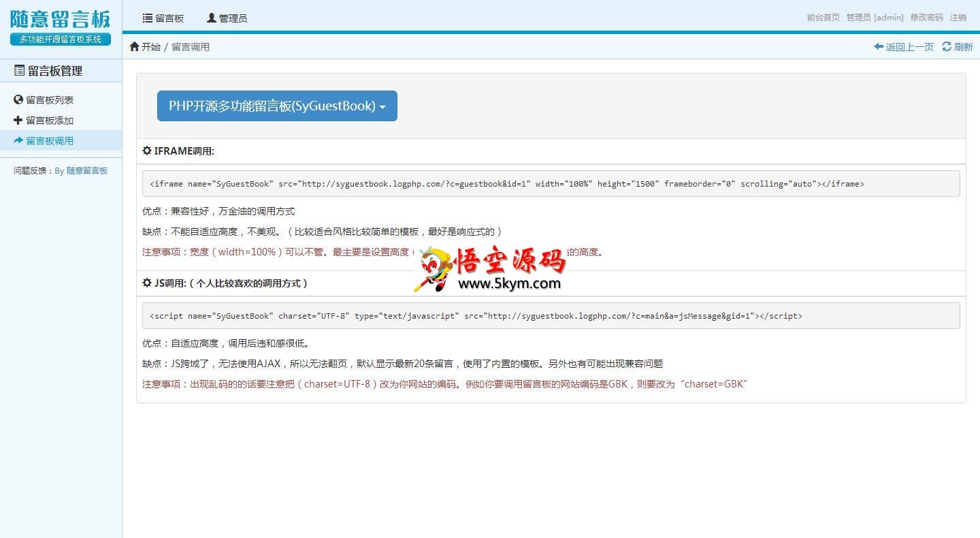This screenshot has width=980, height=538.
Task: Click the plus icon beside 留言板添加
Action: [18, 120]
